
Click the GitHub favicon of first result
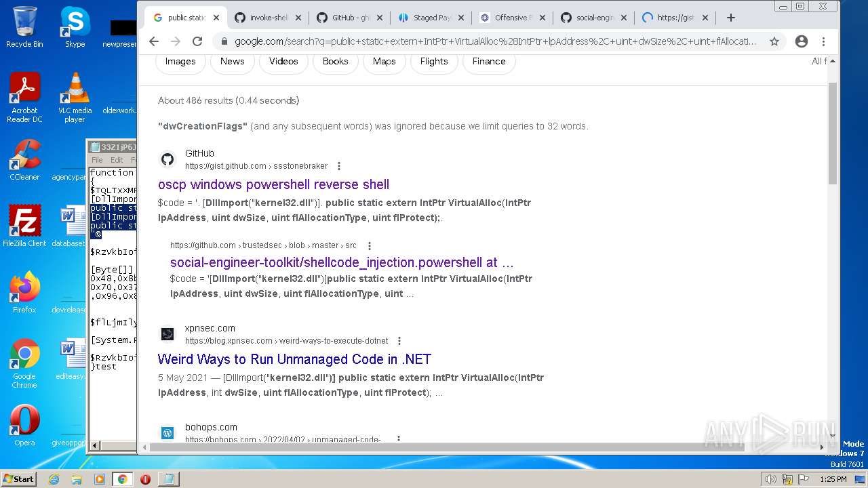pos(167,159)
